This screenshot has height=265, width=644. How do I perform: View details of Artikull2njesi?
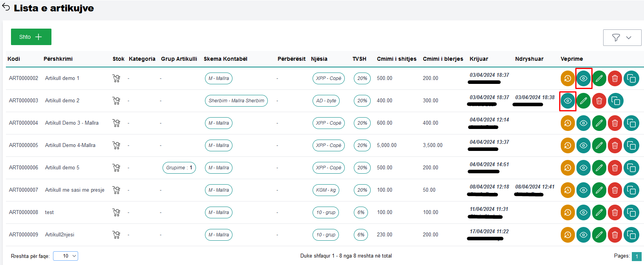click(584, 235)
